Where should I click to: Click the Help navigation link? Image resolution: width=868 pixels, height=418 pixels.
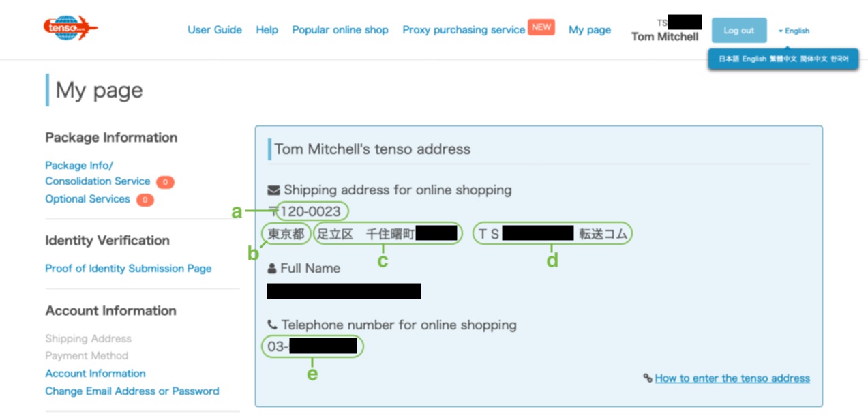pos(267,30)
